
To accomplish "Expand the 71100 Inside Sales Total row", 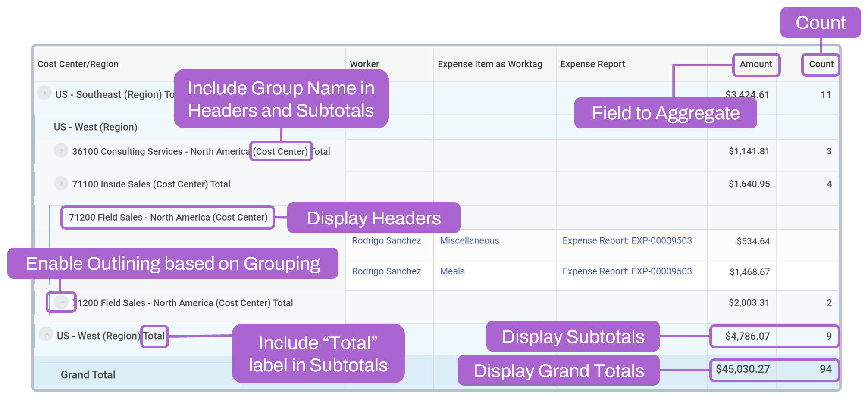I will pos(61,183).
